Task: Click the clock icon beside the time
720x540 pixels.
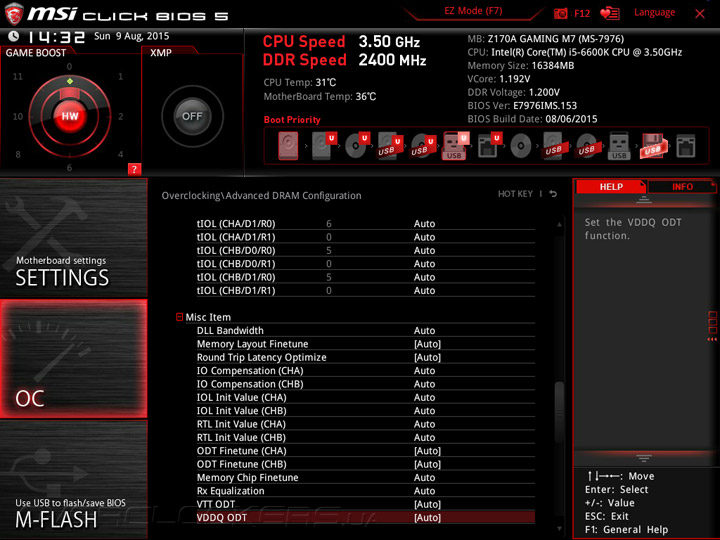Action: click(14, 36)
